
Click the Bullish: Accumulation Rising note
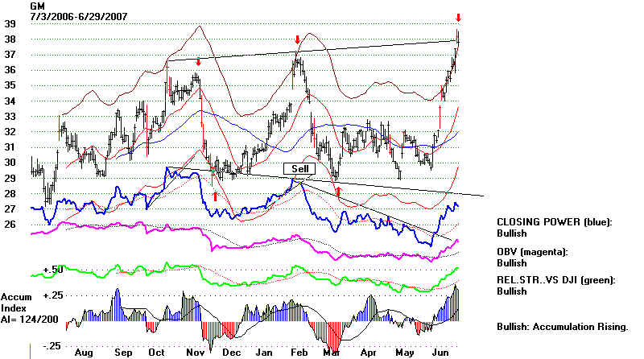coord(563,327)
